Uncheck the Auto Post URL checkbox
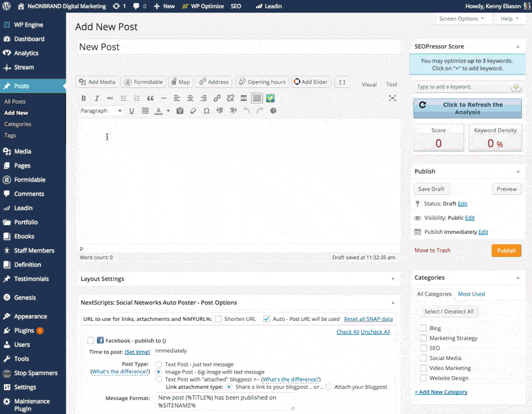 (267, 319)
